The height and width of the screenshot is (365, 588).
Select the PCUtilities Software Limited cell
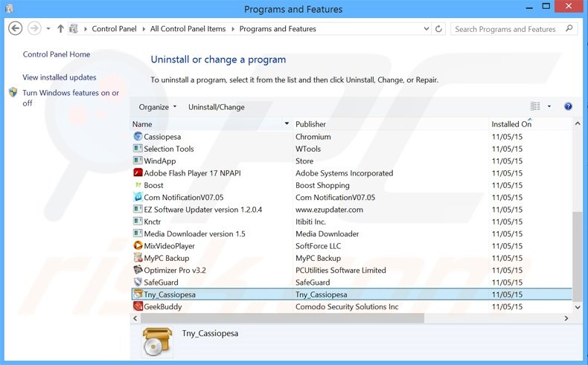coord(340,270)
